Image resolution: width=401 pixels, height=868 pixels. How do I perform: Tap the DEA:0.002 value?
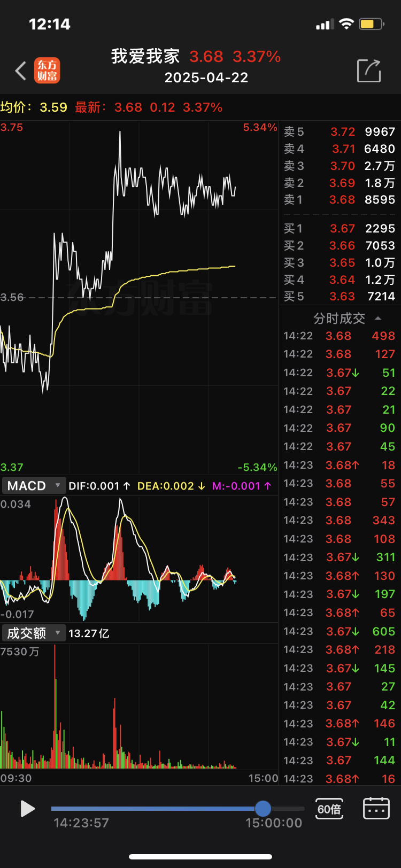click(171, 486)
